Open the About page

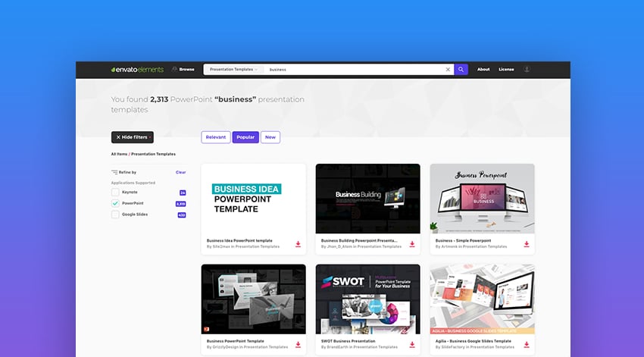[483, 70]
